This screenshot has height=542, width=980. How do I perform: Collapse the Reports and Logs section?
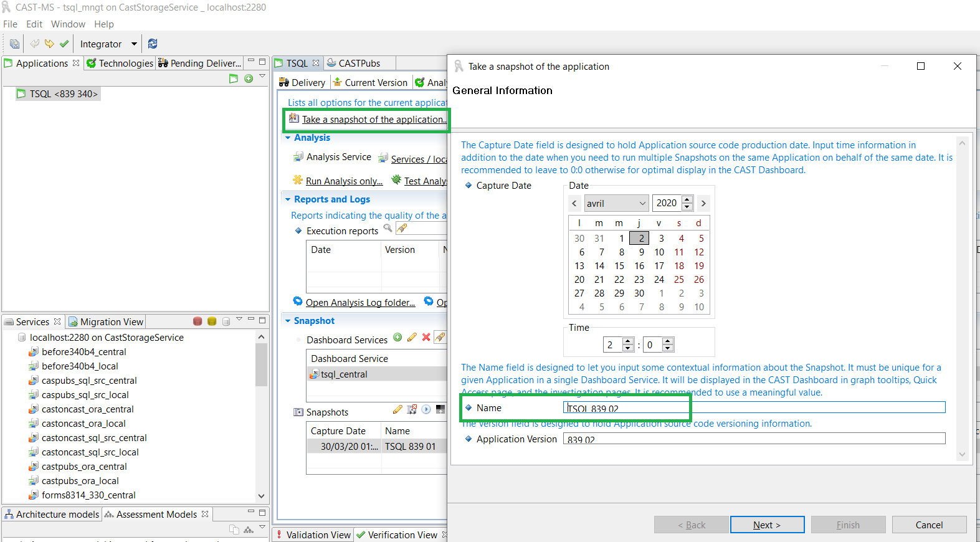click(288, 199)
